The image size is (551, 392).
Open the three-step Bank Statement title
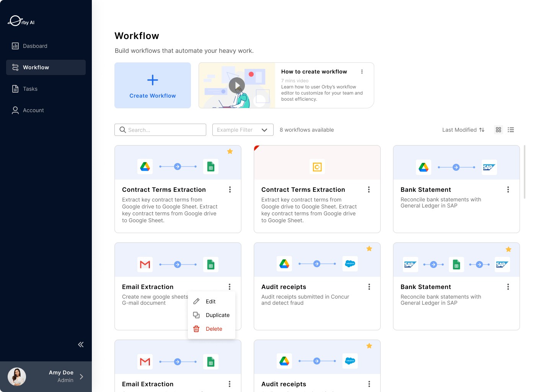point(426,287)
